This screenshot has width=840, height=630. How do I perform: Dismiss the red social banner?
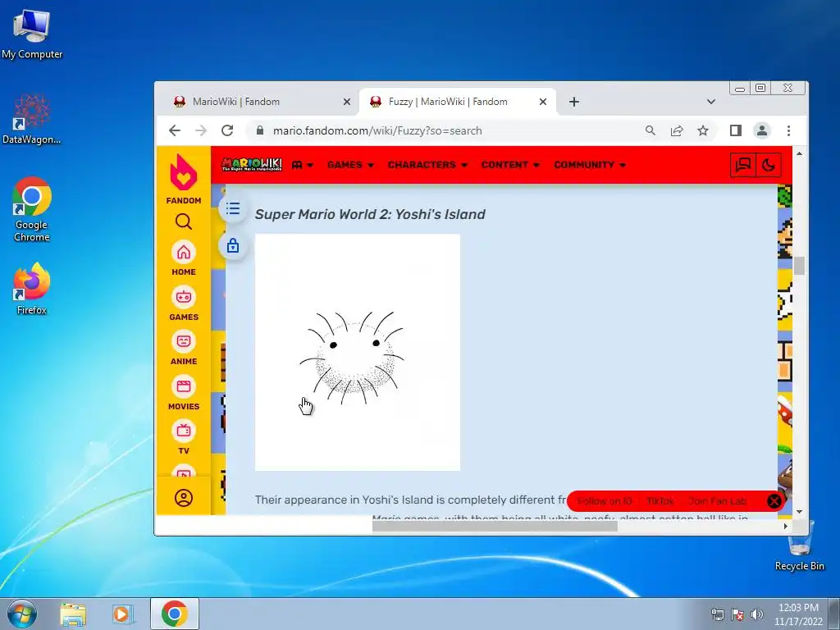[x=774, y=501]
